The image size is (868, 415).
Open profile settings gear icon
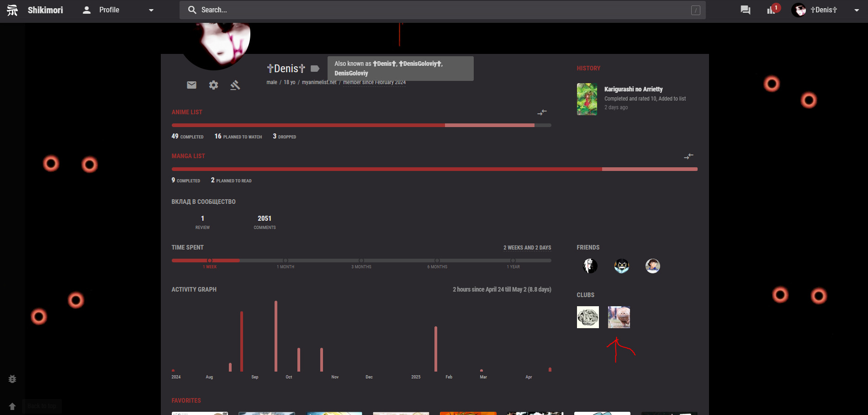213,85
